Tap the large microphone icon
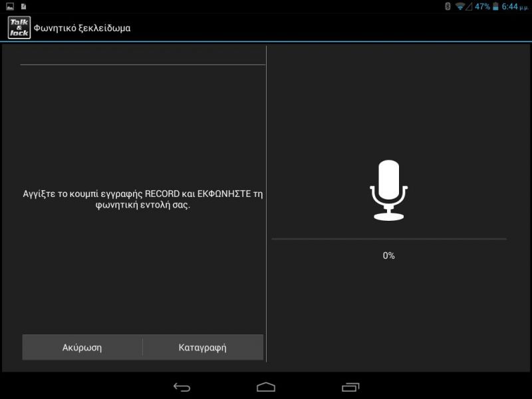Screen dimensions: 532x399 point(389,190)
